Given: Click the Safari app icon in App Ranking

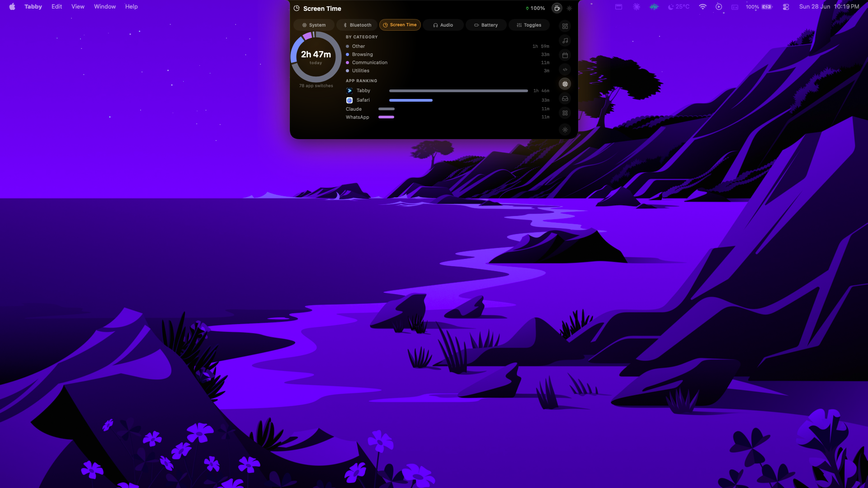Looking at the screenshot, I should 349,100.
